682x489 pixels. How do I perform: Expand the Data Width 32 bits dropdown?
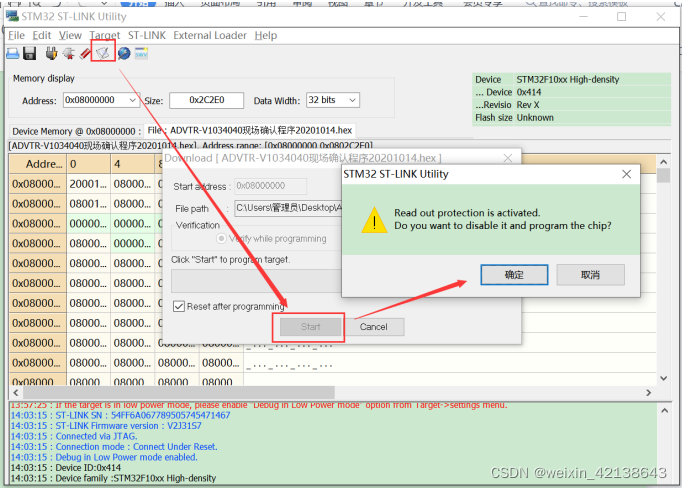353,100
